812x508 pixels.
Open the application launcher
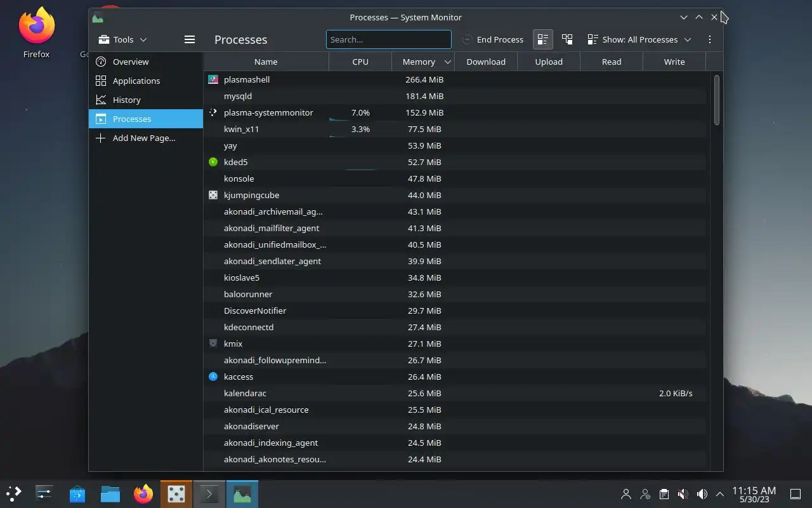click(14, 493)
